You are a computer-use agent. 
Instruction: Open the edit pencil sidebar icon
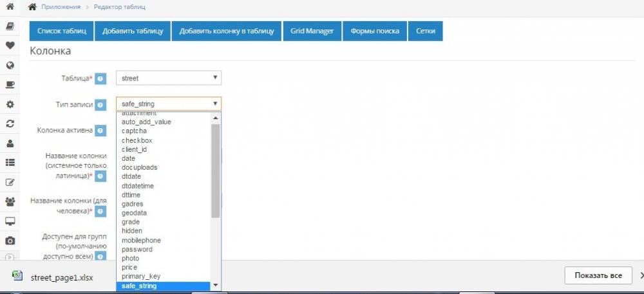tap(10, 183)
